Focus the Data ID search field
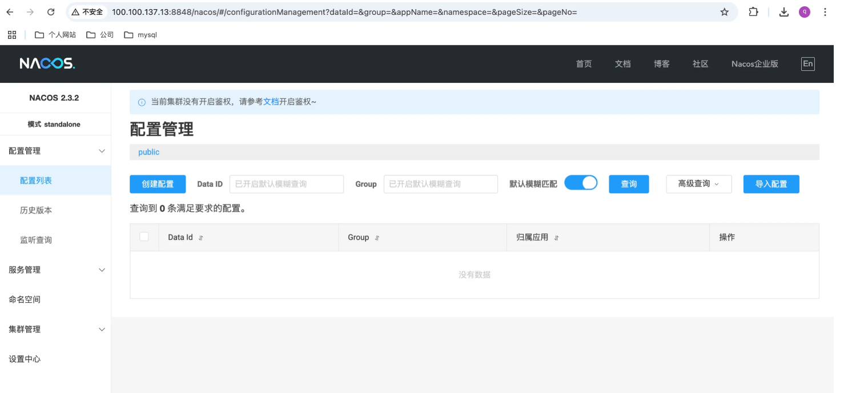This screenshot has width=868, height=393. [287, 184]
